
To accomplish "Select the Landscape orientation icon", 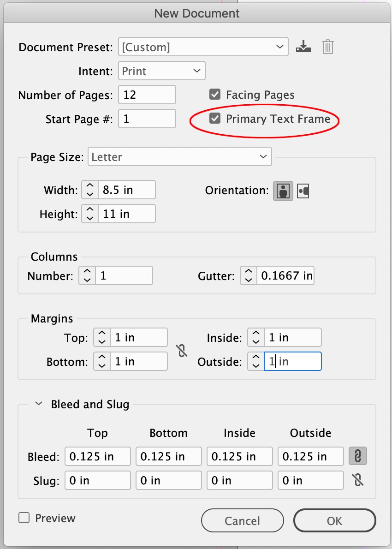I will (303, 191).
